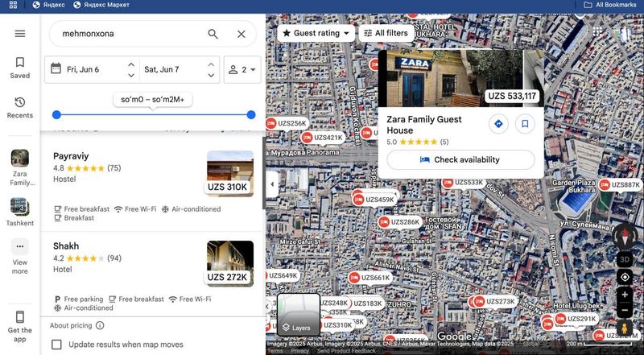The image size is (644, 355).
Task: Open the Terms link on map footer
Action: click(x=275, y=351)
